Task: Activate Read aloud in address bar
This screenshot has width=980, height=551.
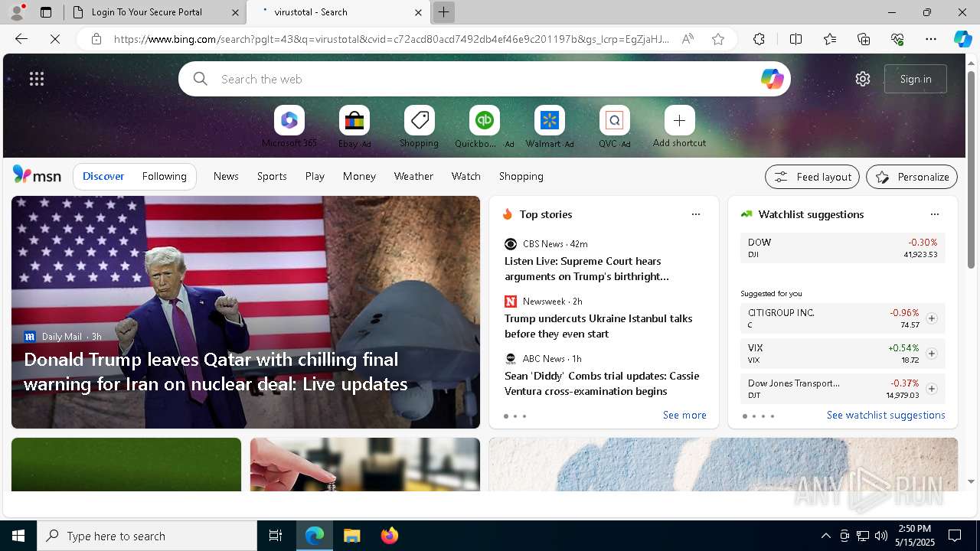Action: (x=688, y=39)
